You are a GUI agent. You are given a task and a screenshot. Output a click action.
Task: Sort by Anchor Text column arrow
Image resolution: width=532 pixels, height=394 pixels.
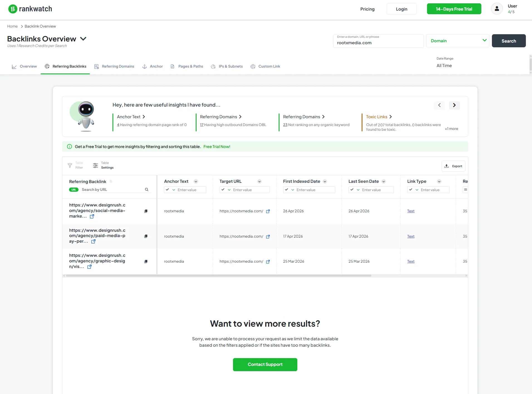196,181
